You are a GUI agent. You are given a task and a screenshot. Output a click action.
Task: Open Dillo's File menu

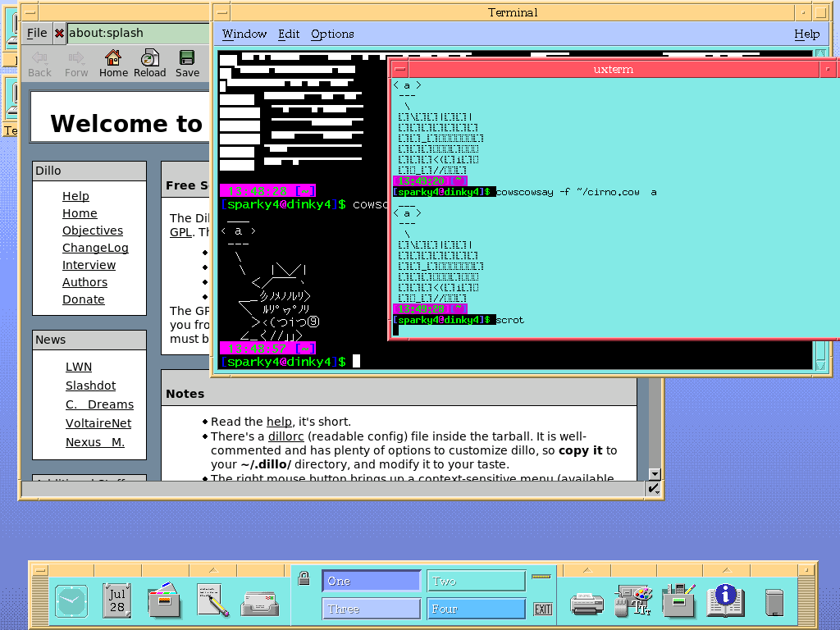37,33
